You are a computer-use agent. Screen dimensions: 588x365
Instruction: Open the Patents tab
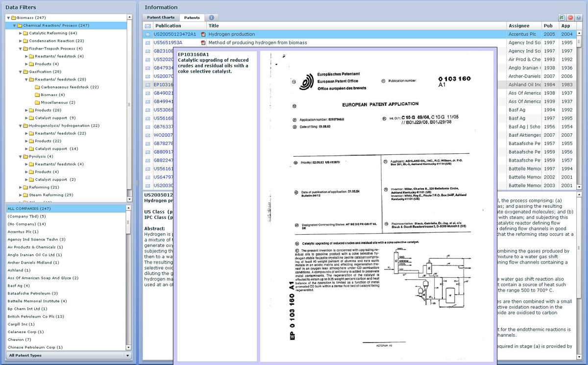tap(192, 18)
